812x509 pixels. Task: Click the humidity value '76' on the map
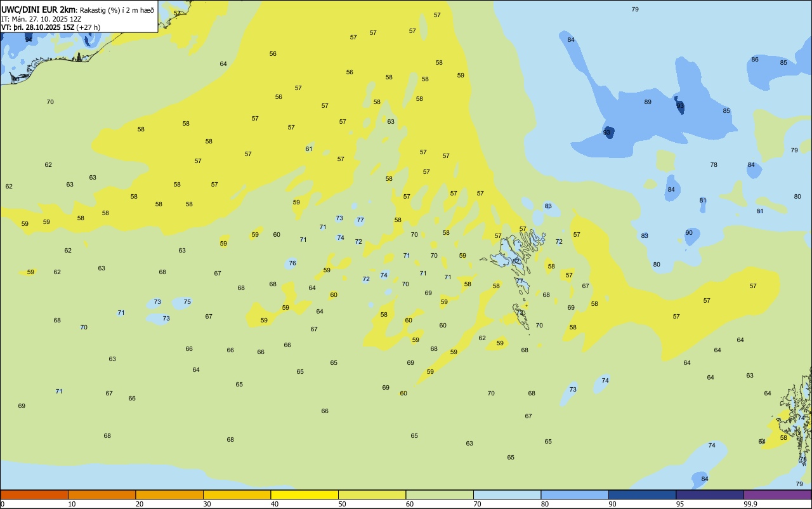click(292, 263)
